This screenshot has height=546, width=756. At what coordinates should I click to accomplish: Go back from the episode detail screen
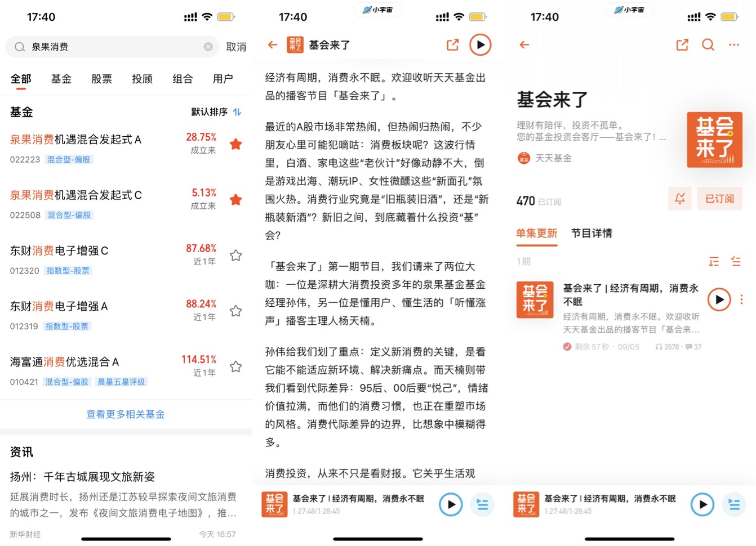pyautogui.click(x=273, y=44)
